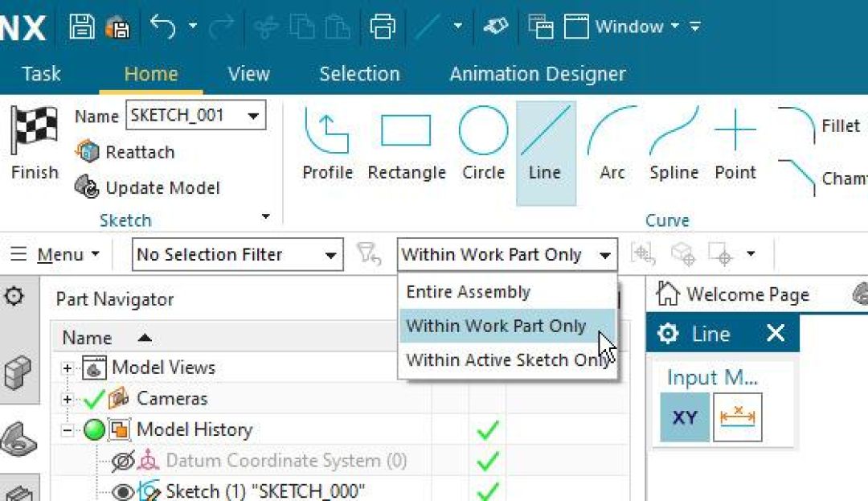868x501 pixels.
Task: Select Cameras in Part Navigator
Action: coord(172,399)
